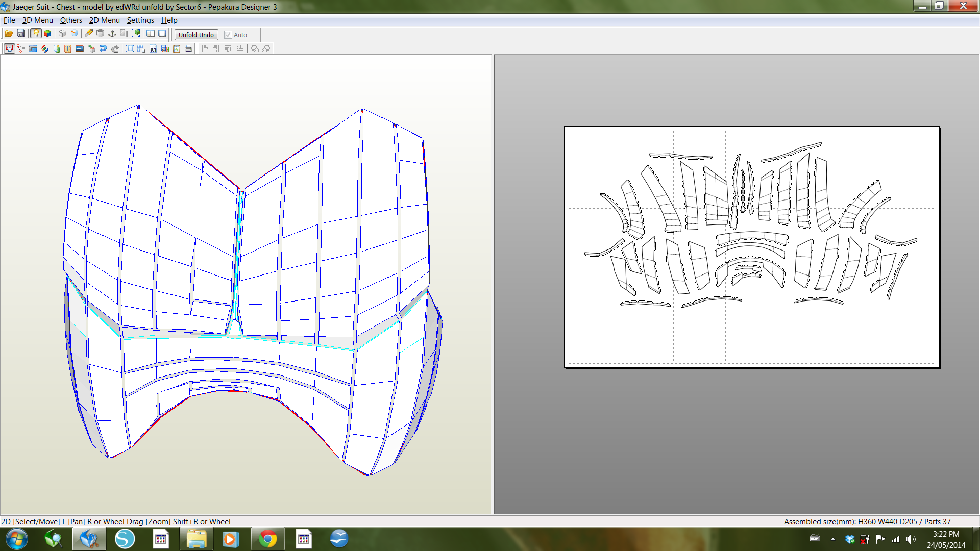980x551 pixels.
Task: Click the green figure measure-size tool icon
Action: (56, 48)
